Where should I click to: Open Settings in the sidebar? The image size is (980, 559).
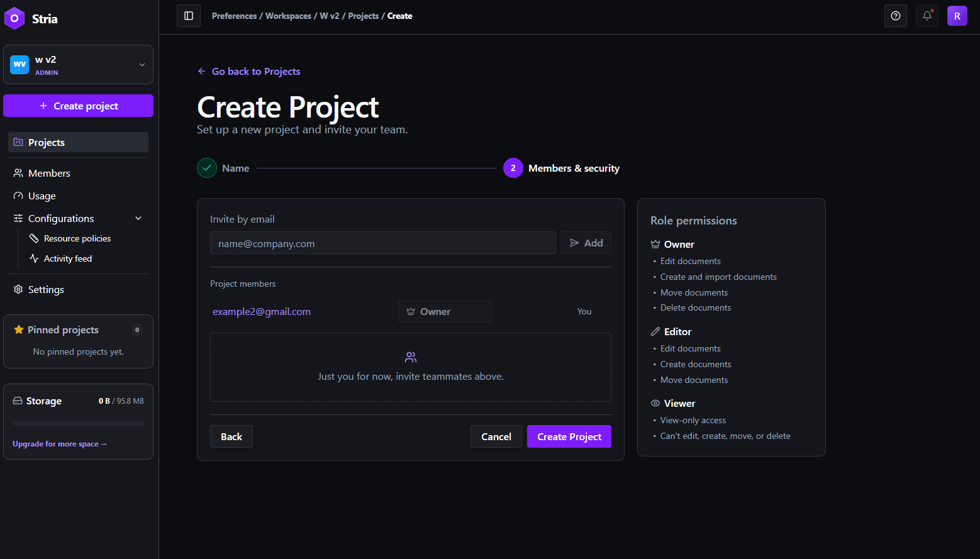(78, 289)
